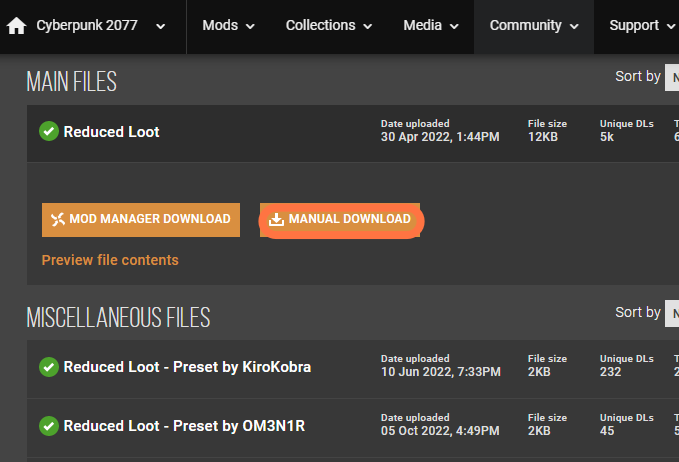Click the green checkmark beside Preset by OM3N1R
This screenshot has height=462, width=679.
coord(49,426)
